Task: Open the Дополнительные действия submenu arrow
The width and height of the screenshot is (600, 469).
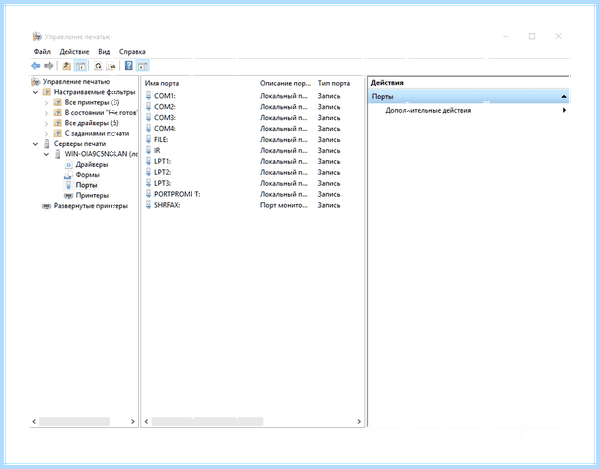Action: [564, 110]
